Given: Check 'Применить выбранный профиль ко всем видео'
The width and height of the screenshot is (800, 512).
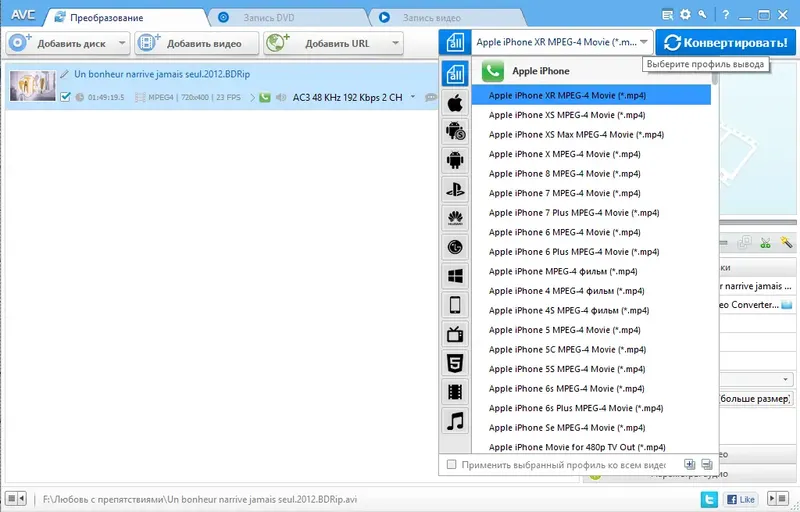Looking at the screenshot, I should point(451,465).
